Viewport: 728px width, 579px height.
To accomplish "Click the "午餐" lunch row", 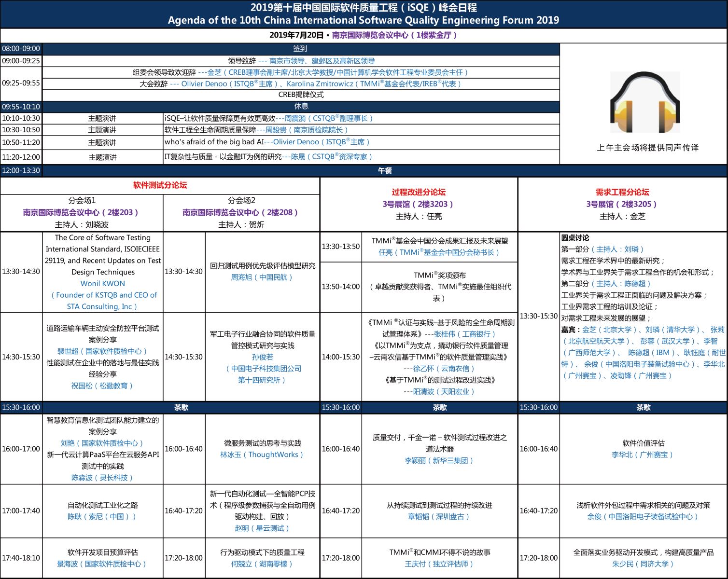I will pos(385,171).
